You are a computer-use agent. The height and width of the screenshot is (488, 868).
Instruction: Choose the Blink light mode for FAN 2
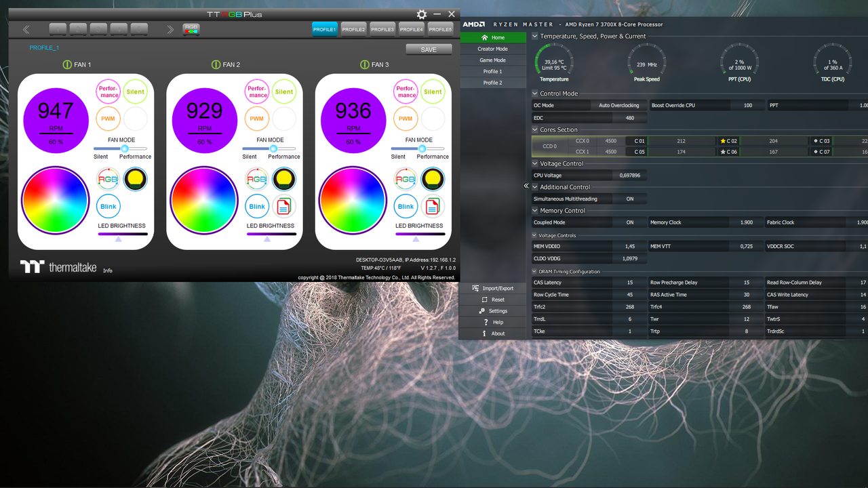coord(257,206)
